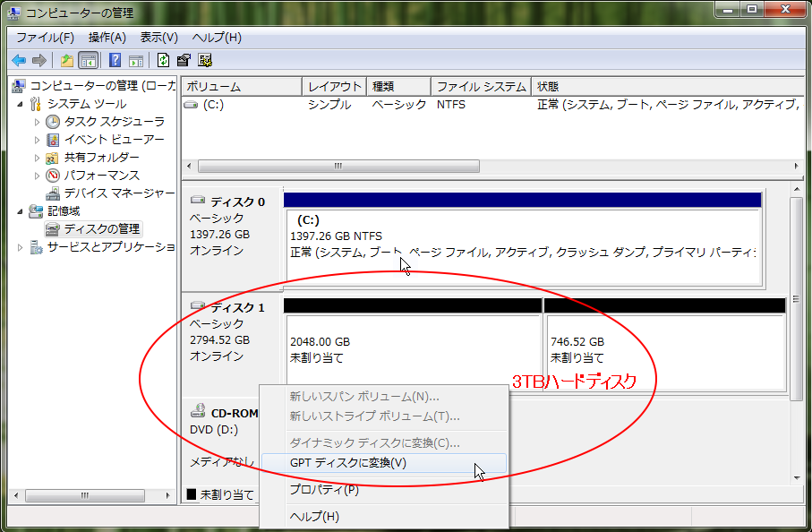Toggle the show/hide action pane button
The height and width of the screenshot is (532, 812).
pyautogui.click(x=136, y=60)
